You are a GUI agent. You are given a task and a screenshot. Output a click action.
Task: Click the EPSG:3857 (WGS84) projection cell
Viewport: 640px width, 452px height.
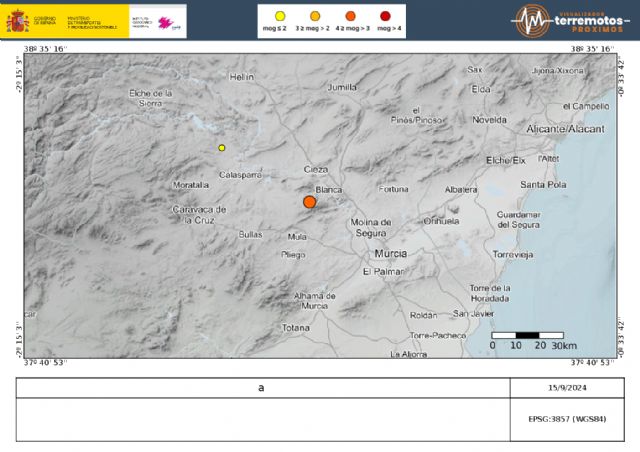click(x=566, y=419)
